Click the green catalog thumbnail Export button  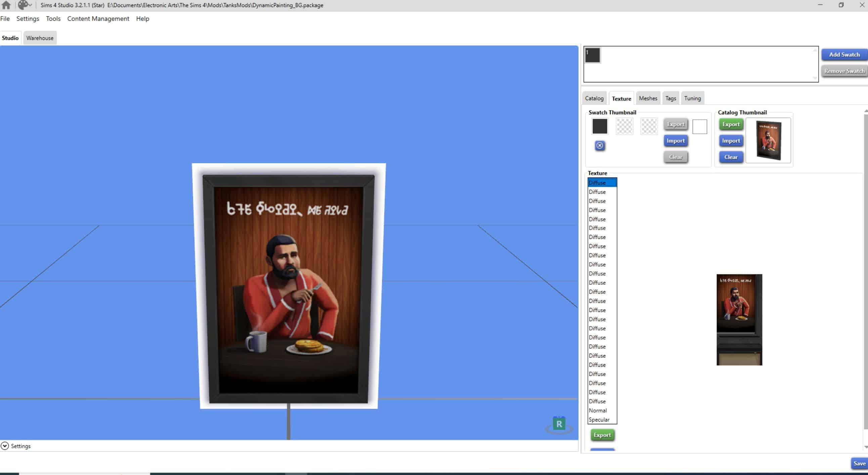coord(731,124)
